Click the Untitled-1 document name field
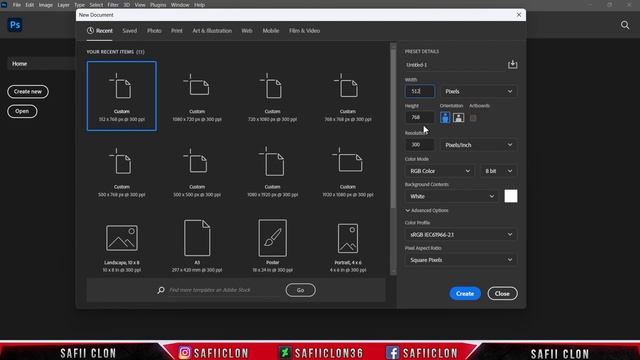The width and height of the screenshot is (640, 360). coord(455,65)
